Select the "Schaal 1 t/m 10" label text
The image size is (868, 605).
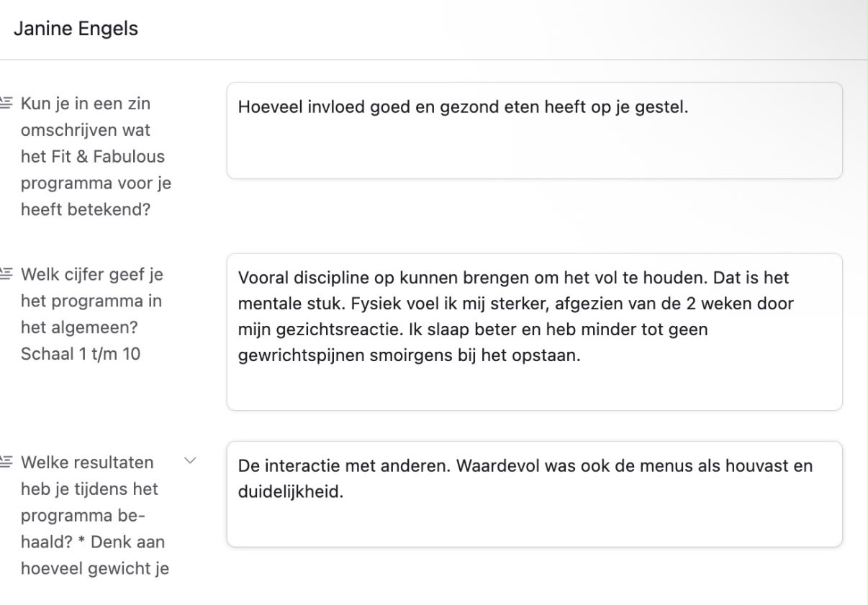tap(81, 354)
